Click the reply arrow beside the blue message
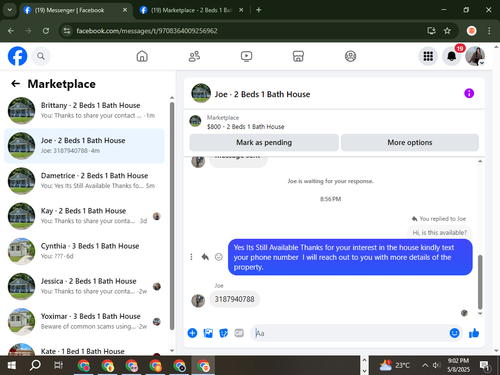Viewport: 500px width, 375px height. 205,257
